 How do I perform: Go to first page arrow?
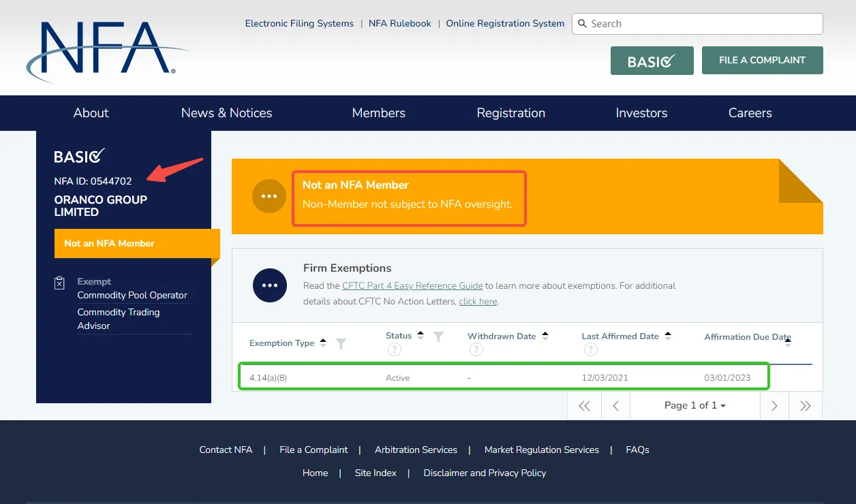tap(584, 406)
